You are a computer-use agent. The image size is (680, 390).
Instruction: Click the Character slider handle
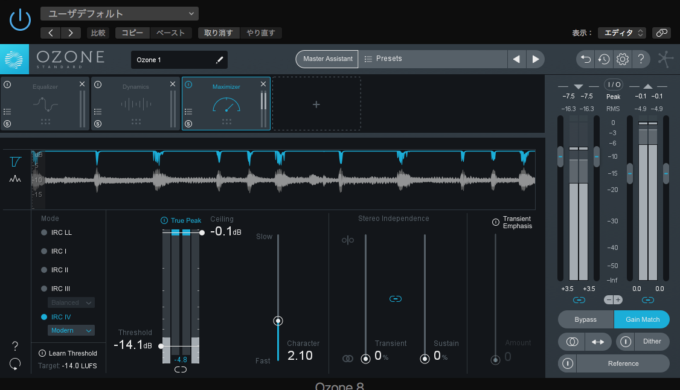pyautogui.click(x=278, y=321)
